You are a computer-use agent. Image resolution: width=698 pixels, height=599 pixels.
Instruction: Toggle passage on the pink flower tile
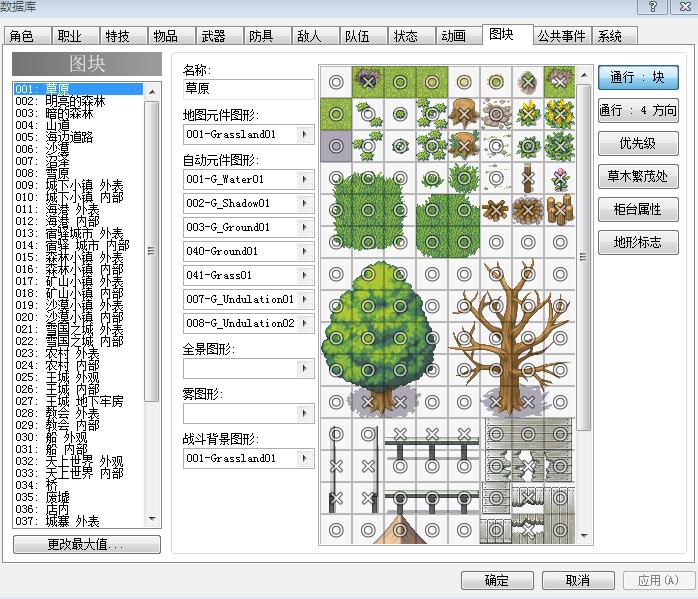click(560, 178)
